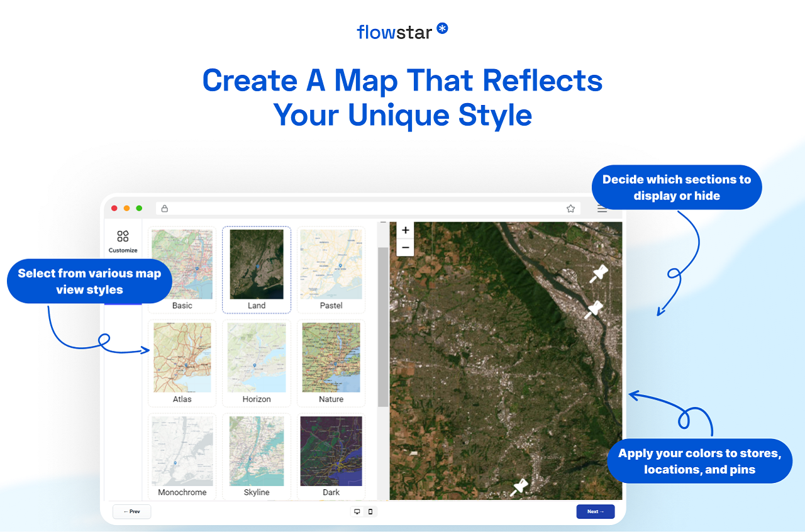Click the lock icon in the address bar

pos(164,208)
